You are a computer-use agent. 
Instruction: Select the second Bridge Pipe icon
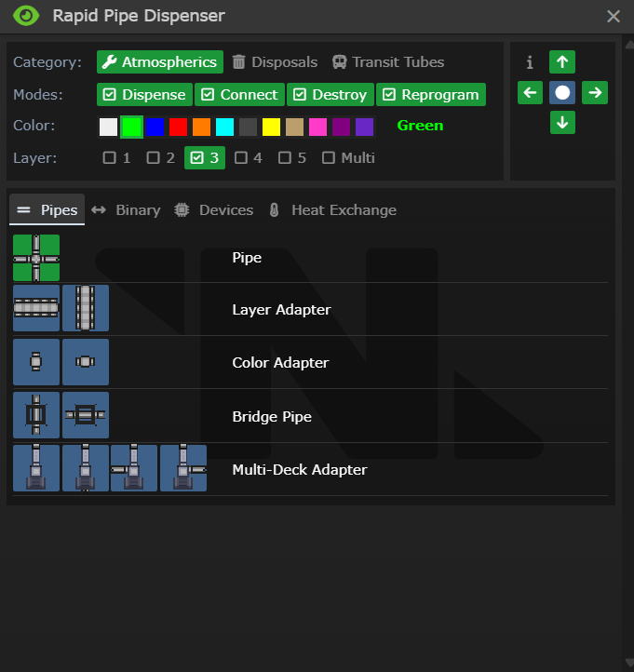(x=86, y=415)
